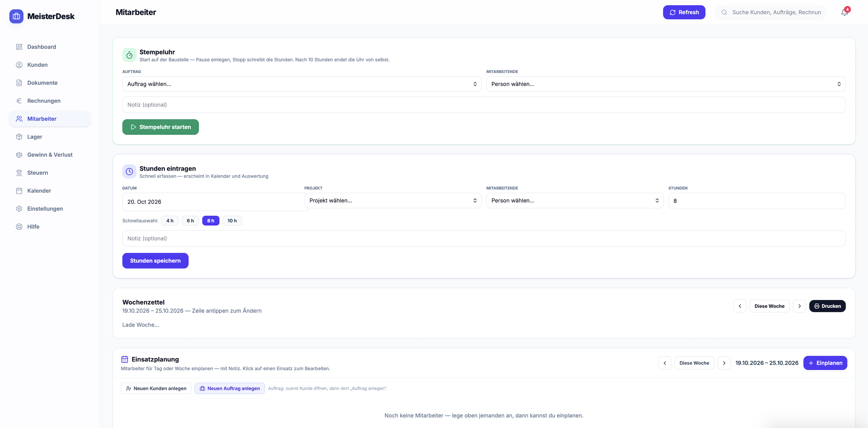Click the Drucken button
Image resolution: width=868 pixels, height=428 pixels.
tap(827, 306)
